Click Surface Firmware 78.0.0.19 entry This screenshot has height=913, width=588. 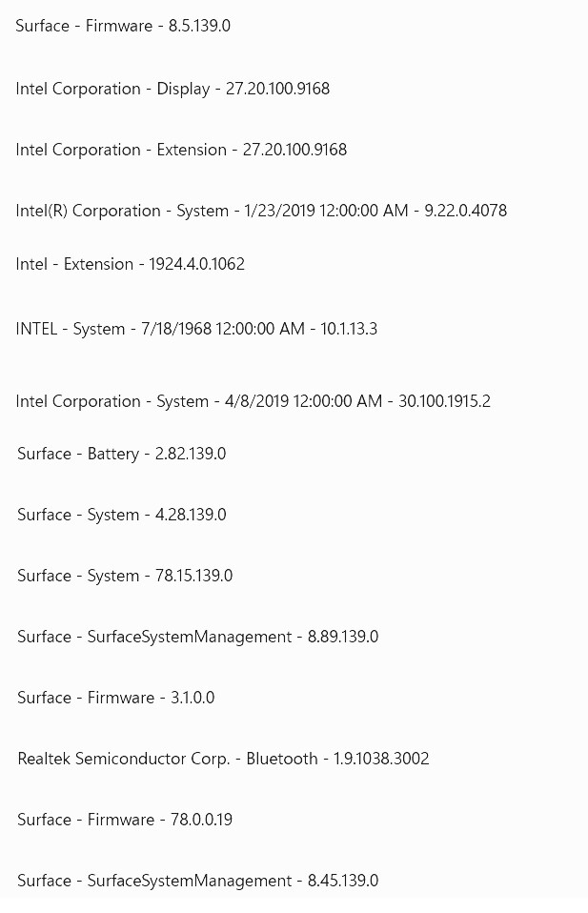point(125,820)
